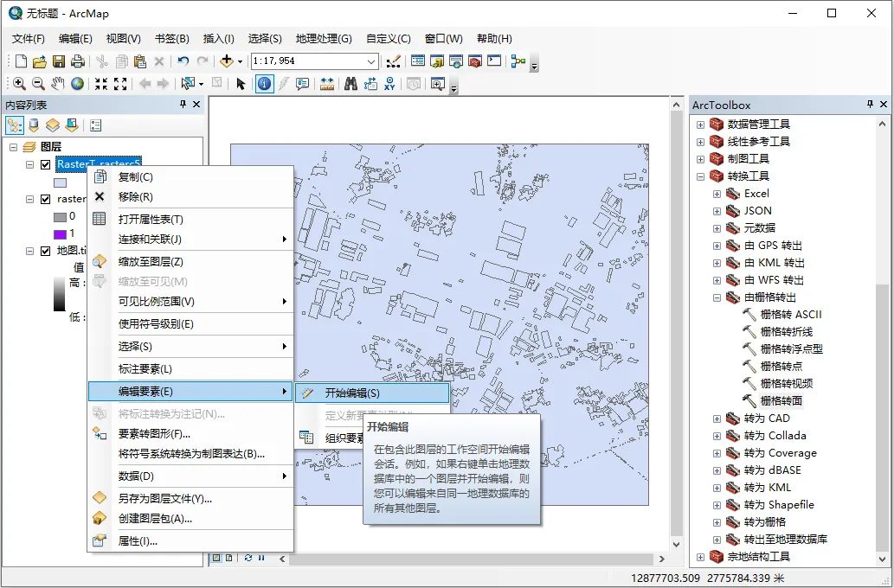Open the Python window icon

(494, 61)
